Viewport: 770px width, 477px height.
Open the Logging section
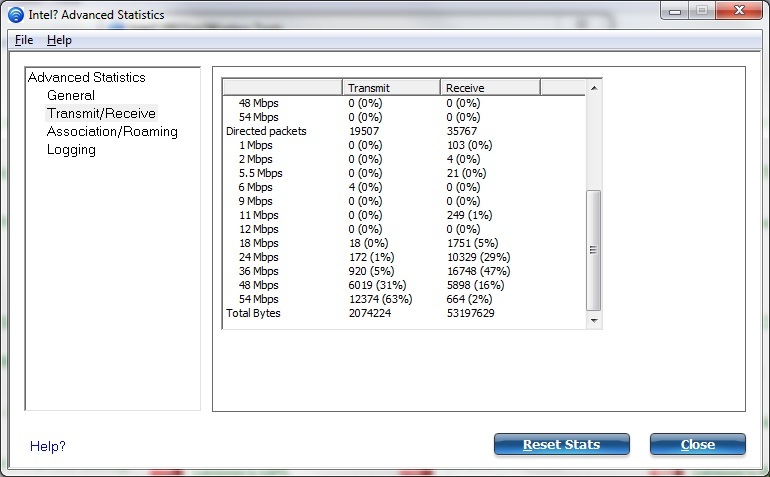coord(71,150)
